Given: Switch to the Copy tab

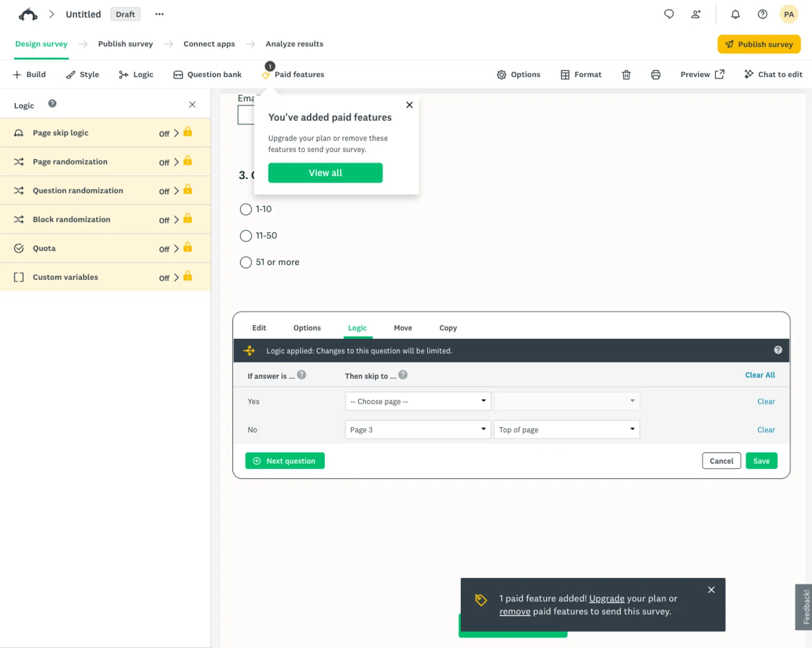Looking at the screenshot, I should click(x=448, y=328).
